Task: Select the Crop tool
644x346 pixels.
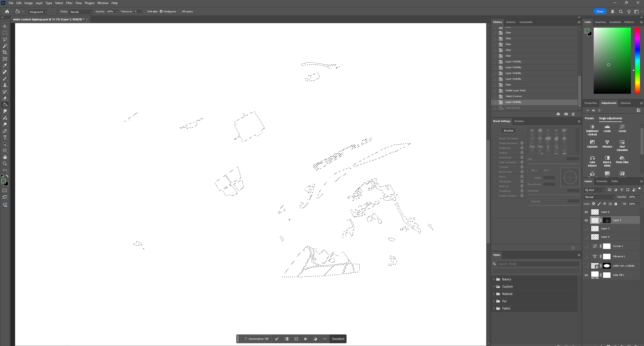Action: pos(5,52)
